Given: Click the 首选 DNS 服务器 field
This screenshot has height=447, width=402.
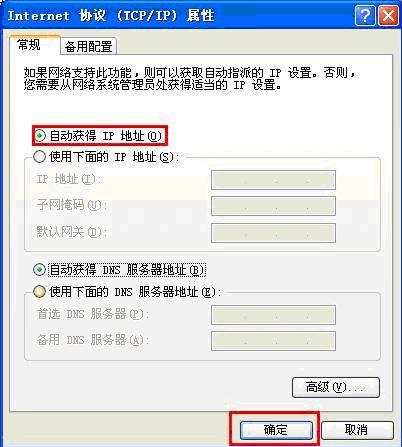Looking at the screenshot, I should pos(273,315).
